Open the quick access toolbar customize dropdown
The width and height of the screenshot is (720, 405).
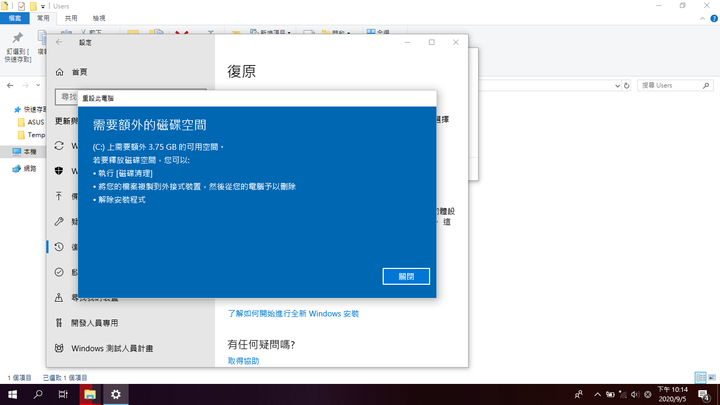43,6
